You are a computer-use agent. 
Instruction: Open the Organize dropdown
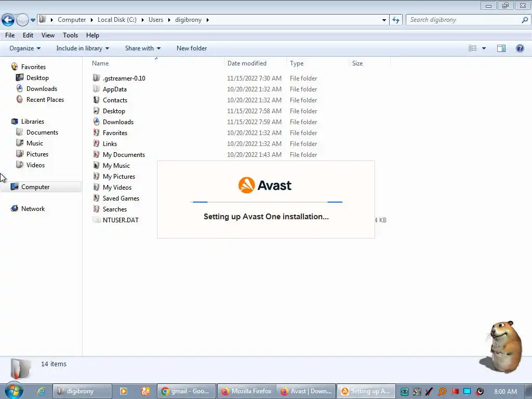(x=25, y=48)
